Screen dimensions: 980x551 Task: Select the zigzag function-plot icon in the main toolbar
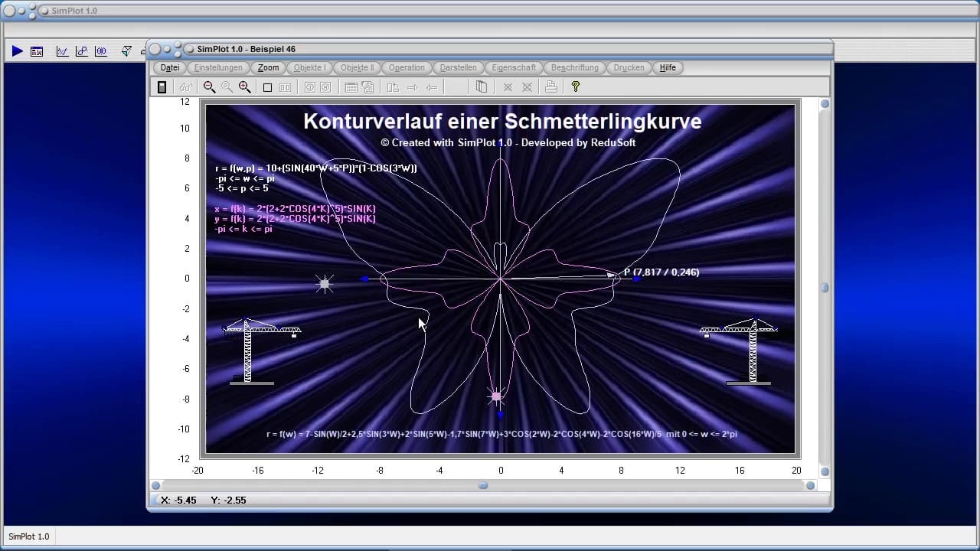[62, 51]
